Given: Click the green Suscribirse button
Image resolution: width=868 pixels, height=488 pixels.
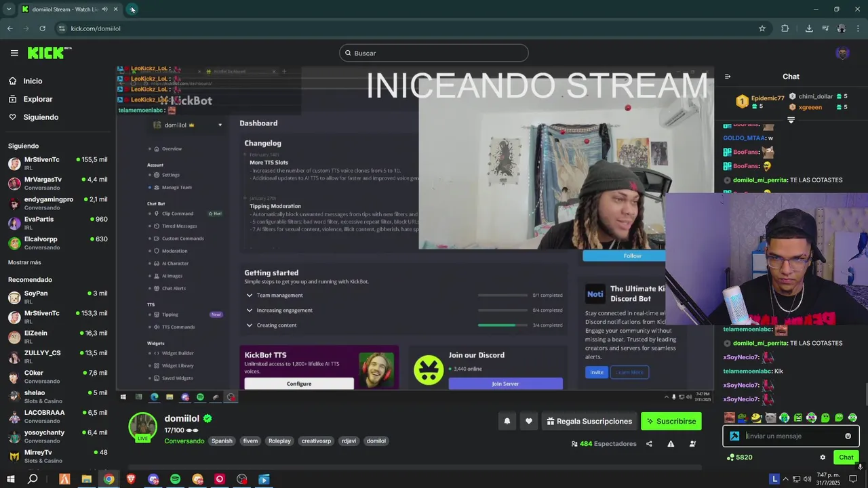Looking at the screenshot, I should [671, 421].
